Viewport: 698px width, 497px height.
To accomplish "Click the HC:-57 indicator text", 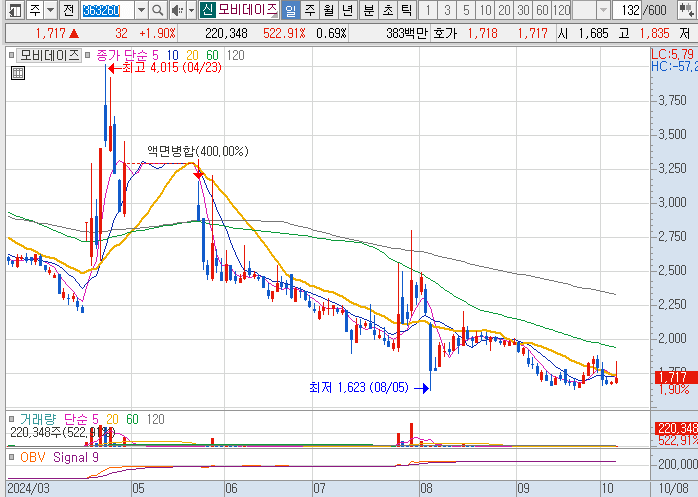I will (x=674, y=66).
